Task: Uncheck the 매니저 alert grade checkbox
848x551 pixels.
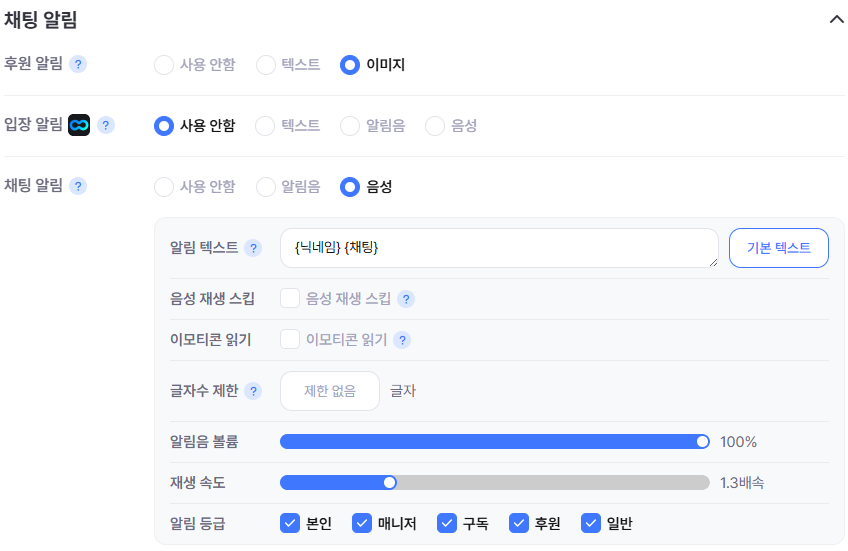Action: 362,523
